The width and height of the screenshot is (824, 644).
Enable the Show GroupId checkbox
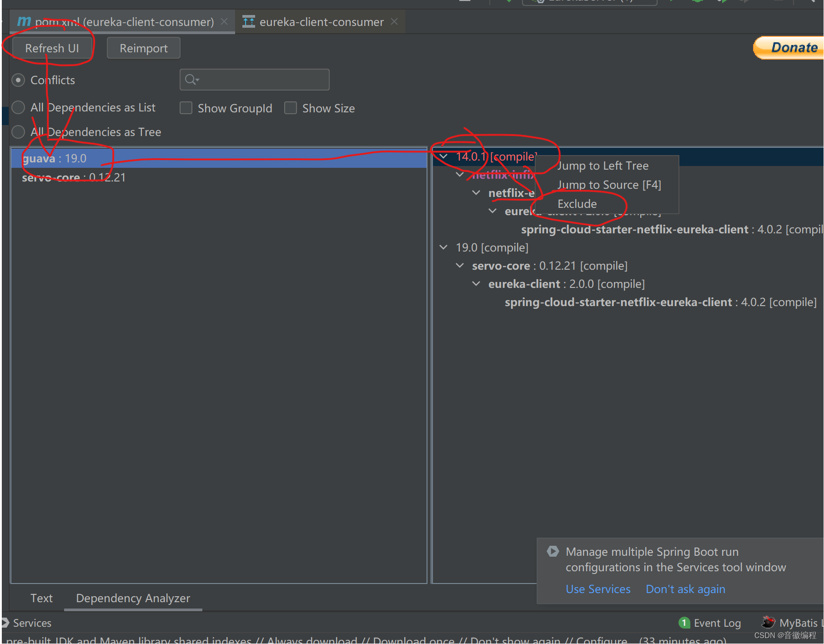pos(186,108)
